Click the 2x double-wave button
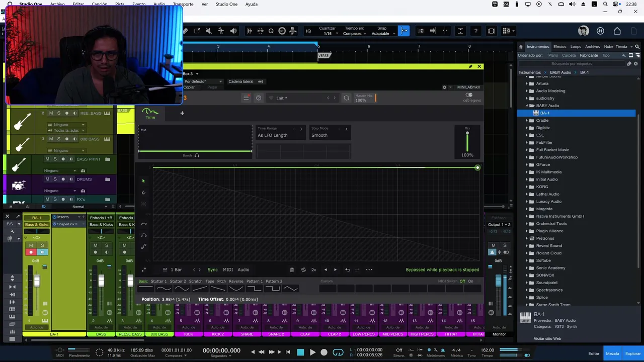 point(313,270)
